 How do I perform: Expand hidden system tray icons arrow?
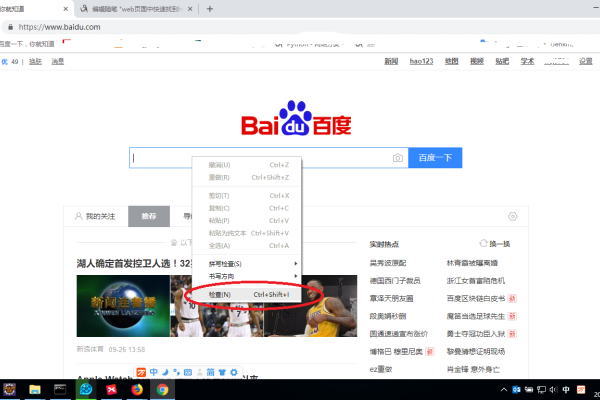point(504,390)
